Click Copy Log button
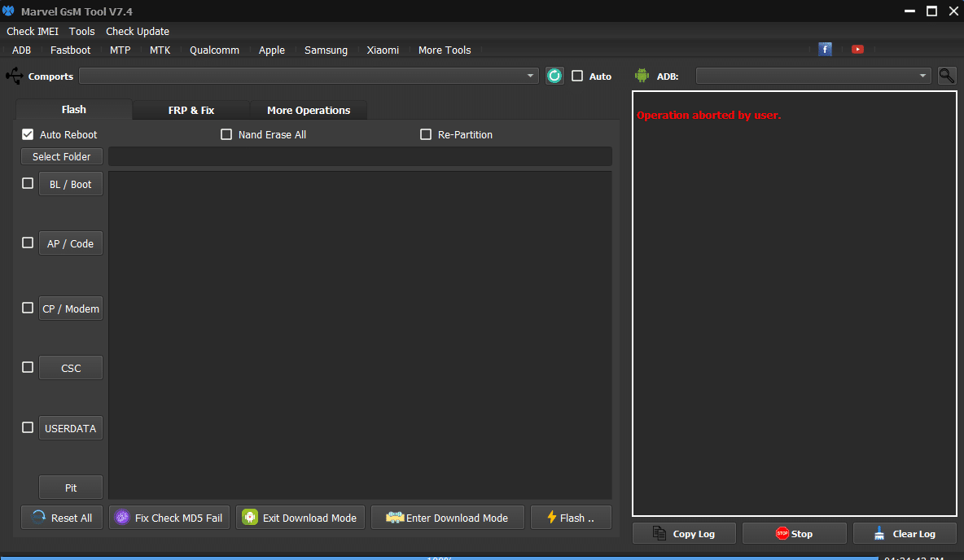This screenshot has width=964, height=560. click(684, 534)
